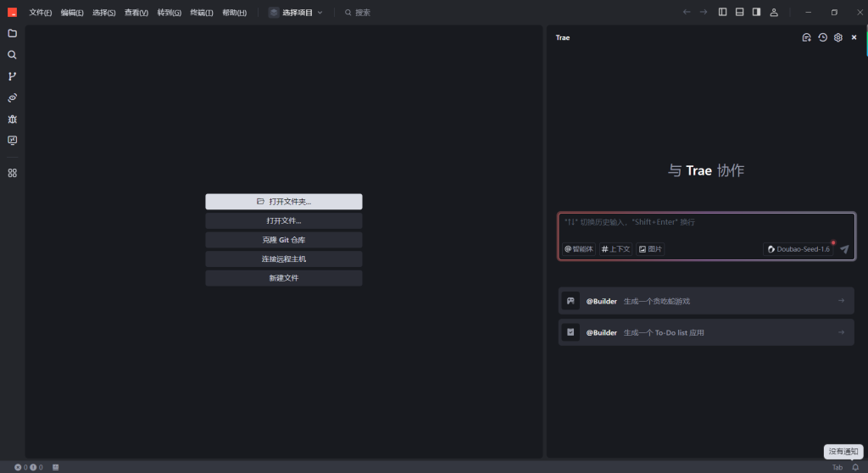Click the arrow on the To-Do list suggestion
868x473 pixels.
coord(842,332)
